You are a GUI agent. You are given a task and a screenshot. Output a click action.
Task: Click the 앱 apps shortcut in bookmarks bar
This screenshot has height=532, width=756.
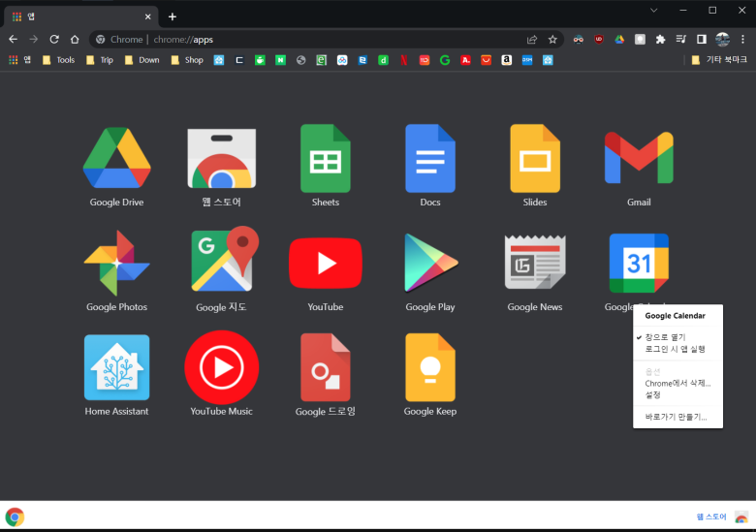pyautogui.click(x=19, y=60)
